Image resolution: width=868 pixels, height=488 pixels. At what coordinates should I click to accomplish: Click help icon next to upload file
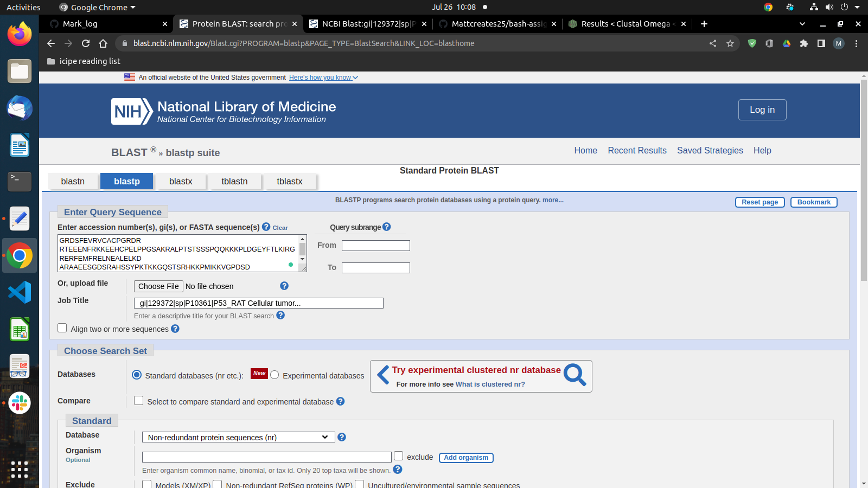click(x=284, y=286)
